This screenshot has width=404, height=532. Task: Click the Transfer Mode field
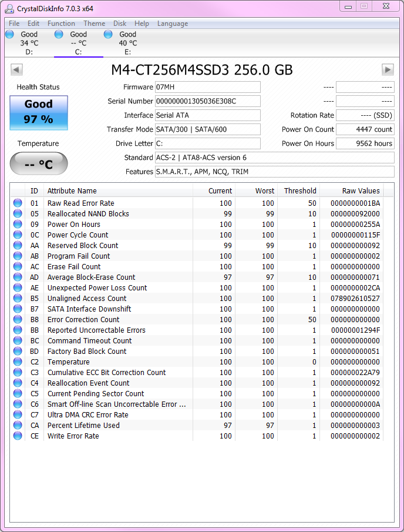[208, 129]
